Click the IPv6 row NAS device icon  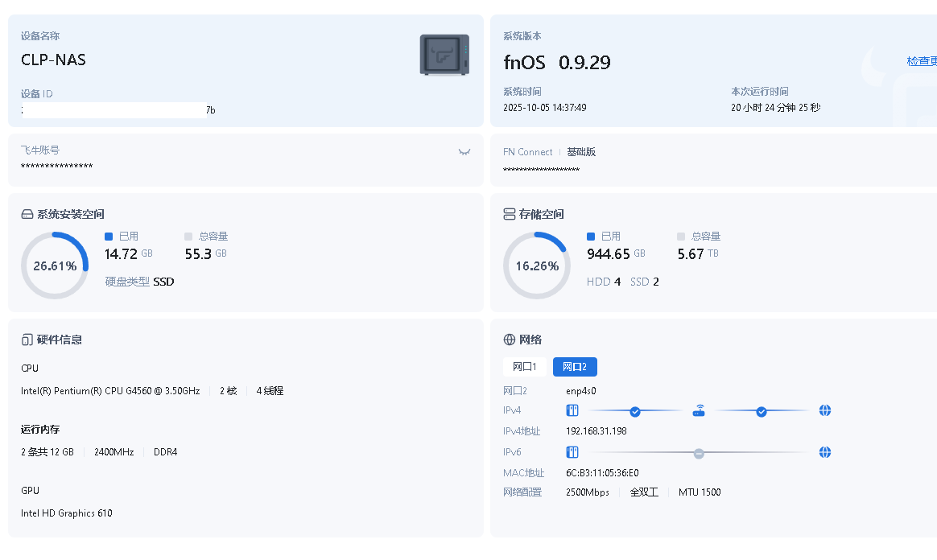pos(573,452)
